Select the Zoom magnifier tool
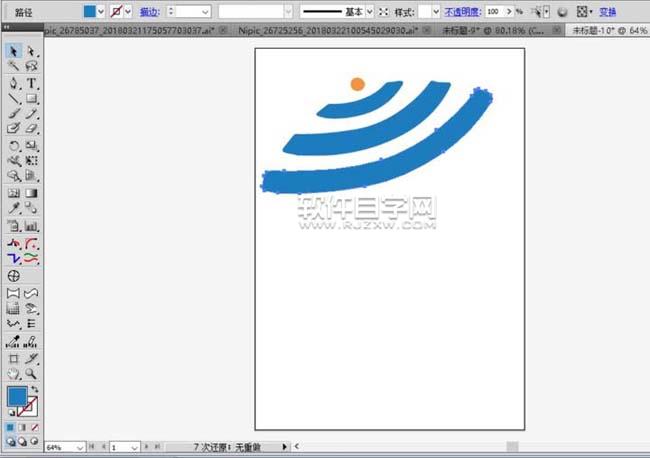This screenshot has height=458, width=650. point(31,374)
